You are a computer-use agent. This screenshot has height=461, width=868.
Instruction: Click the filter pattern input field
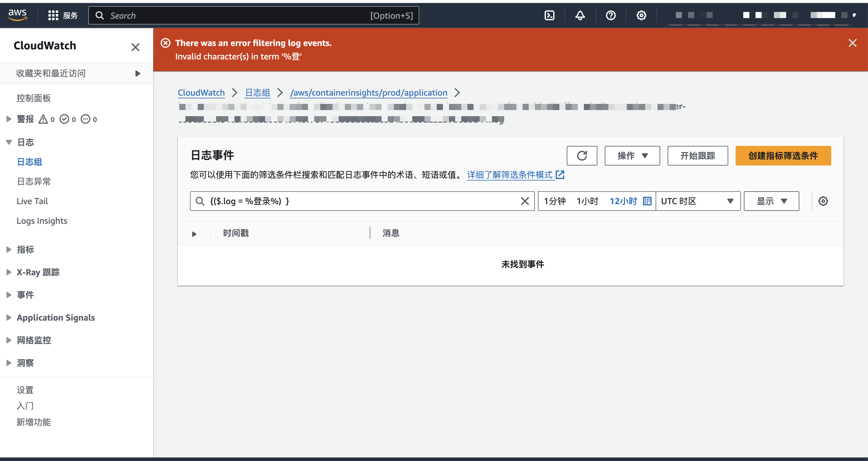pos(362,201)
